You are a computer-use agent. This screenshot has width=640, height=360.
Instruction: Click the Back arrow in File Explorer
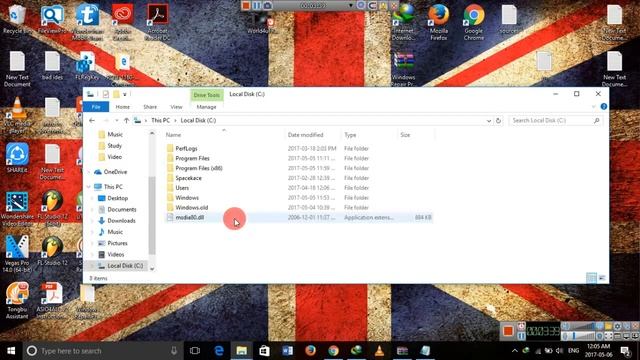pyautogui.click(x=92, y=120)
